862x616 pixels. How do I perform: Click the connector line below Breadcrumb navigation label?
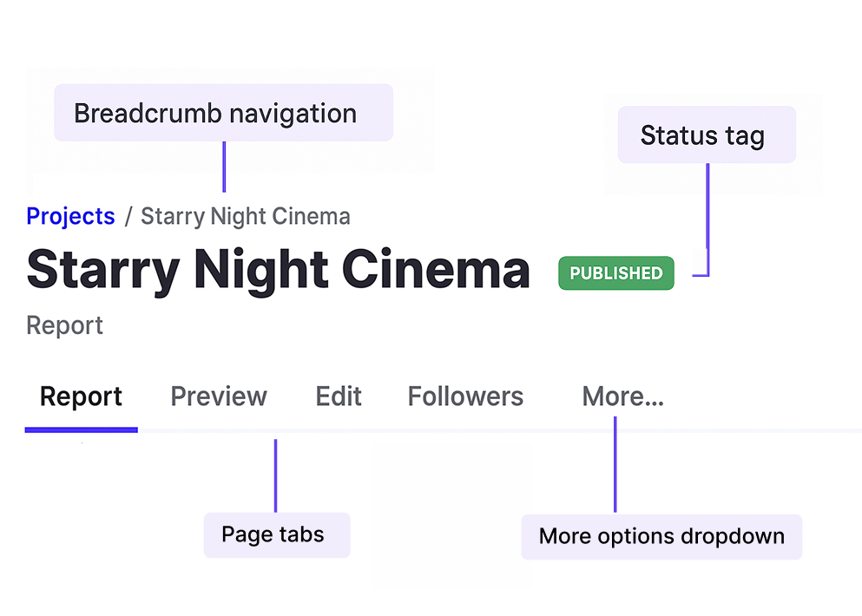click(x=224, y=167)
